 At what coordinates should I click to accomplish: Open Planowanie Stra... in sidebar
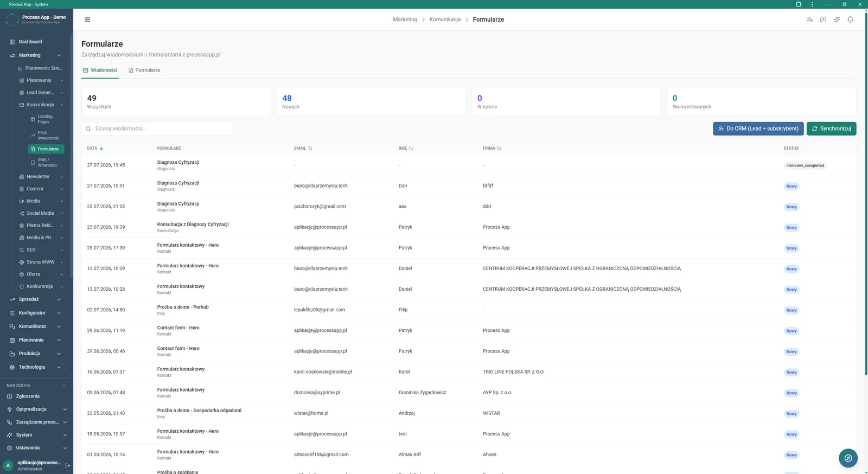tap(41, 68)
